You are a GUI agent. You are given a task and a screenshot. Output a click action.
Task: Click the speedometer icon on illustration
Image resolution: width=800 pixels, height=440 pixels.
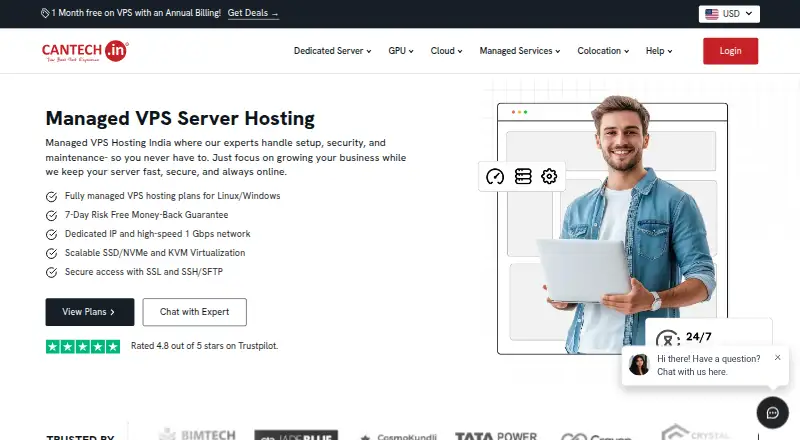(495, 177)
